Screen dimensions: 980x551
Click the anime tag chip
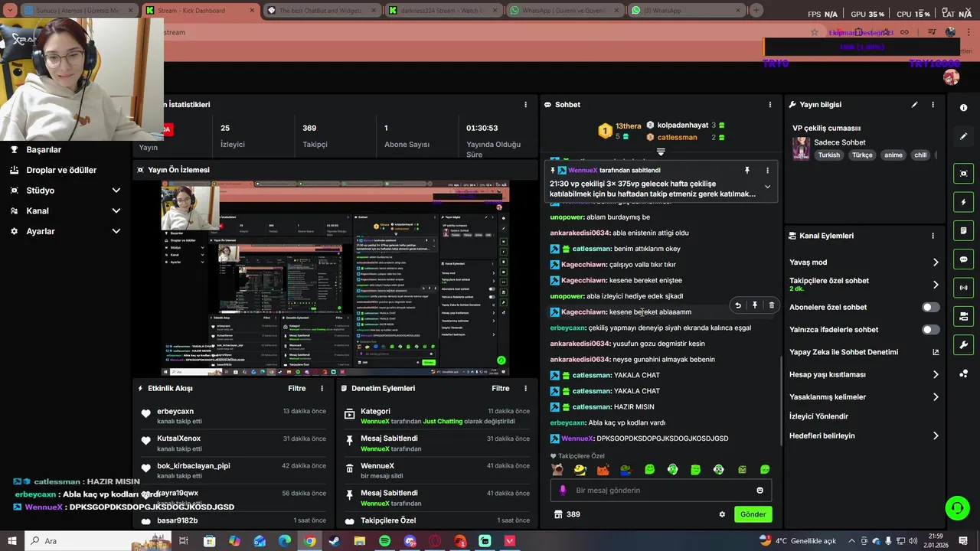pos(893,155)
